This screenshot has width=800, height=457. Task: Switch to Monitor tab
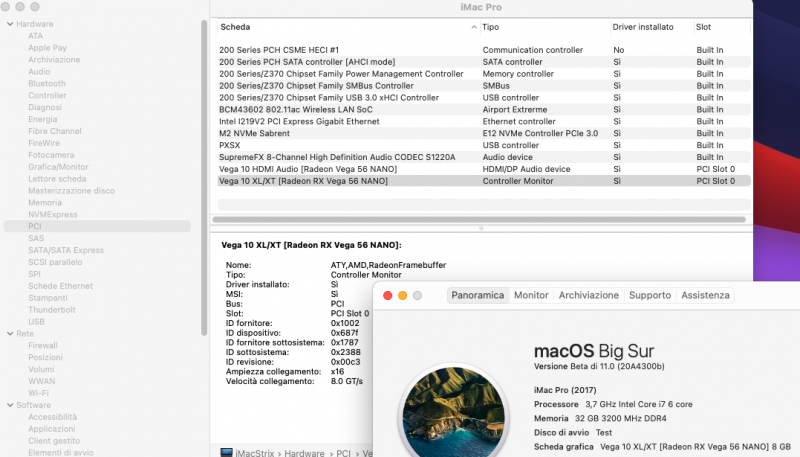click(531, 295)
